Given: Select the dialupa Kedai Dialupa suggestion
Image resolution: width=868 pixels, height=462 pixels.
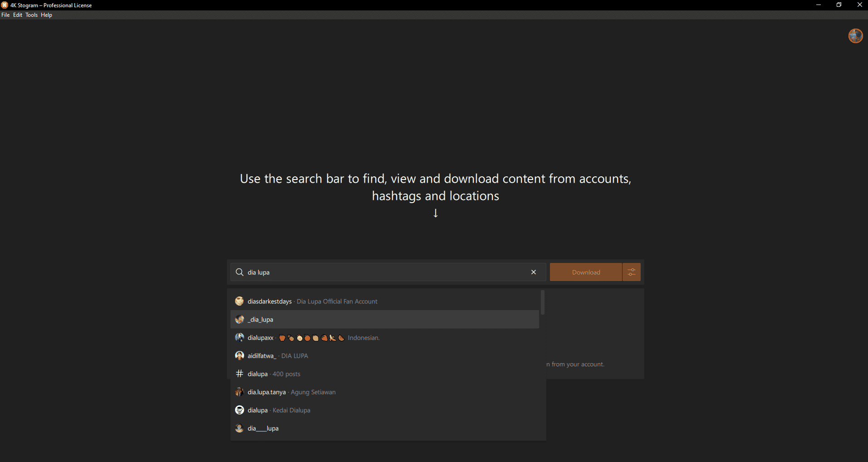Looking at the screenshot, I should click(385, 410).
